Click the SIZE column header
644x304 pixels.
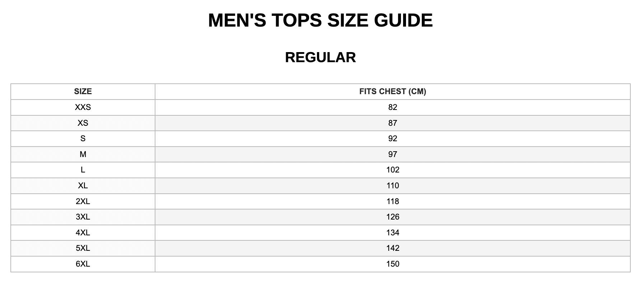point(83,92)
